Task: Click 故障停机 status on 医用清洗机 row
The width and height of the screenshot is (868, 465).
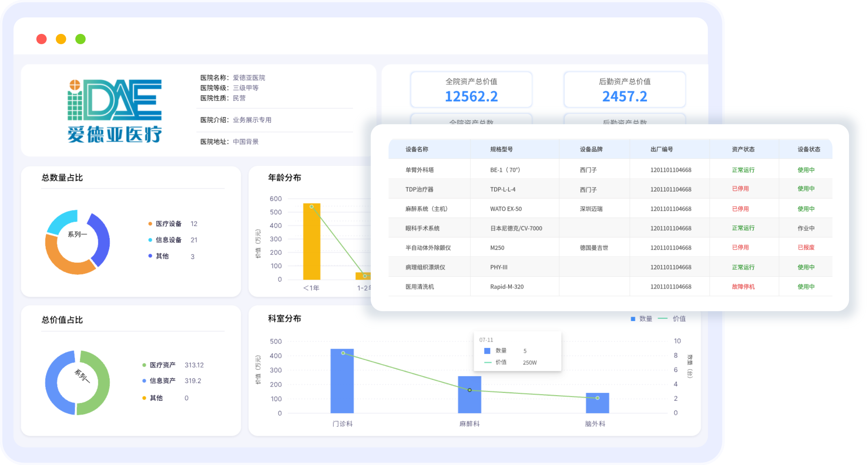Action: 743,287
